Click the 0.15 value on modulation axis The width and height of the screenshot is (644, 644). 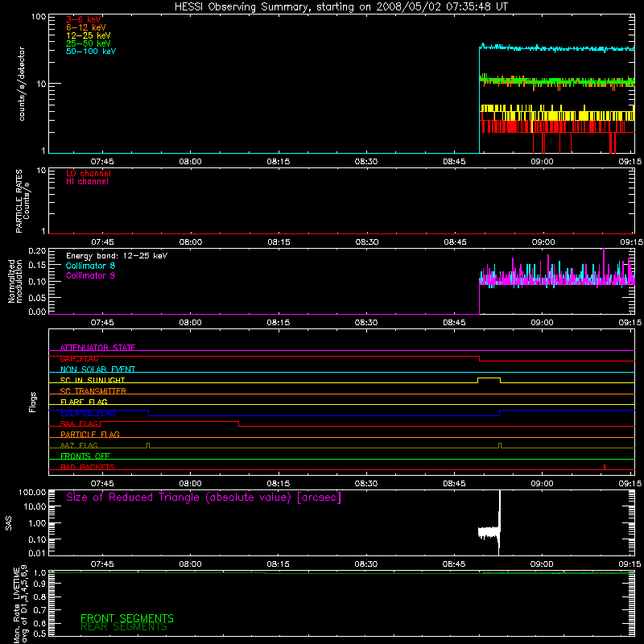(37, 266)
